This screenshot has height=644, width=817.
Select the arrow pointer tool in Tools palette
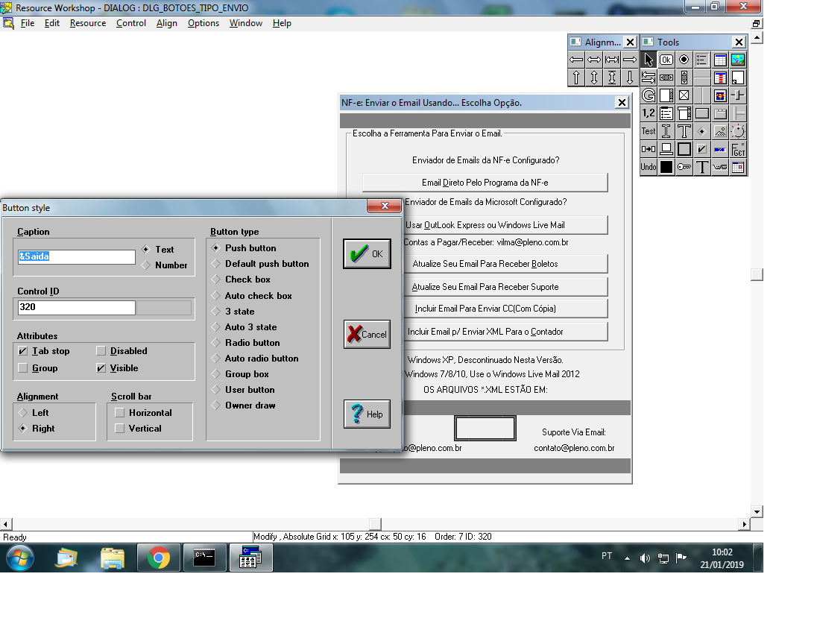649,60
